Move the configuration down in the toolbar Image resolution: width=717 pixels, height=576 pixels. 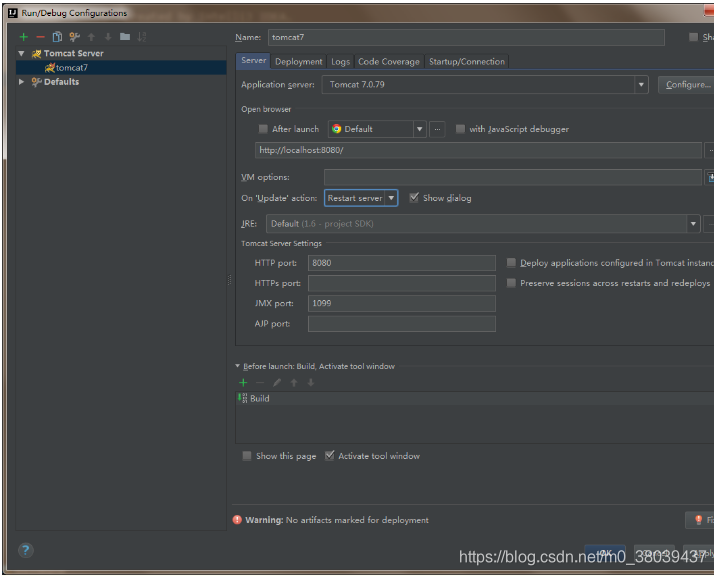[108, 37]
